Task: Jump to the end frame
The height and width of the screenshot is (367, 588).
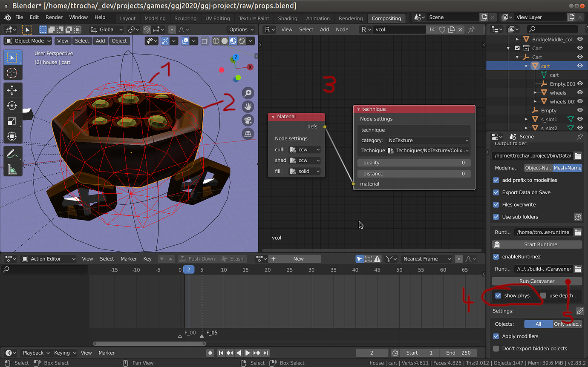Action: coord(265,353)
